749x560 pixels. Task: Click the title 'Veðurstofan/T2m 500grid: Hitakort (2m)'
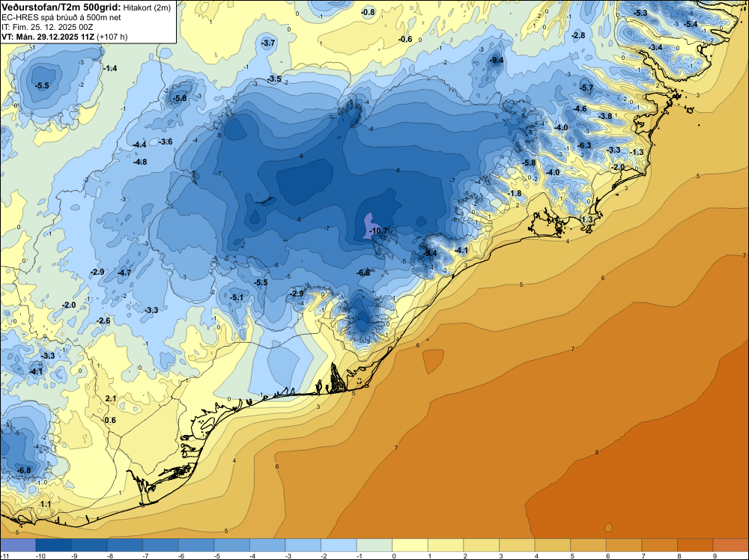point(85,7)
